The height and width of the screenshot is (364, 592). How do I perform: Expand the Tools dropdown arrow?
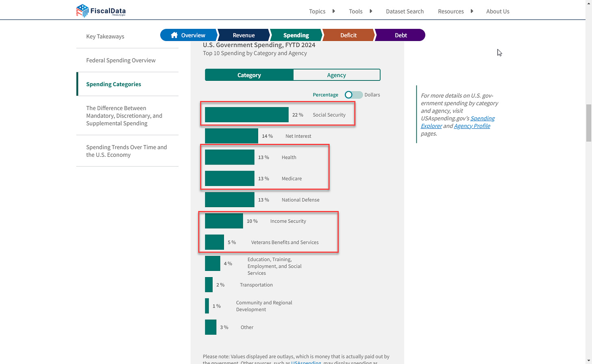[x=371, y=11]
